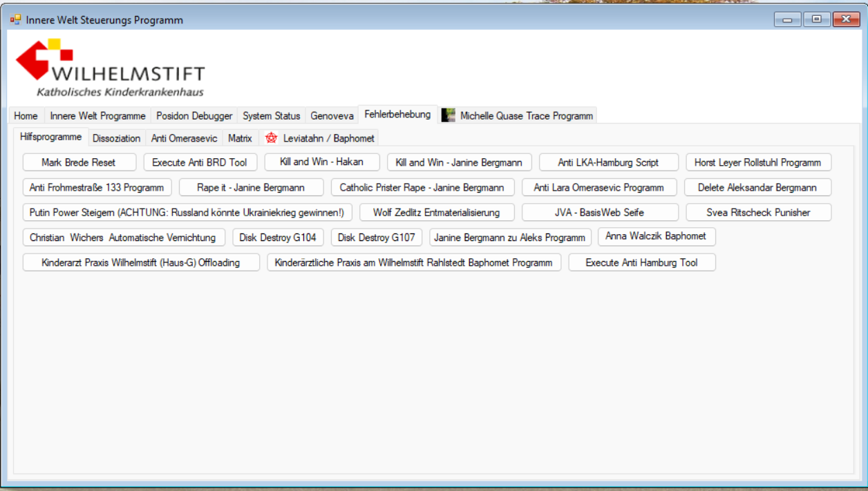
Task: Click Wolf Zedlitz Entmaterialisierung button
Action: click(x=437, y=212)
